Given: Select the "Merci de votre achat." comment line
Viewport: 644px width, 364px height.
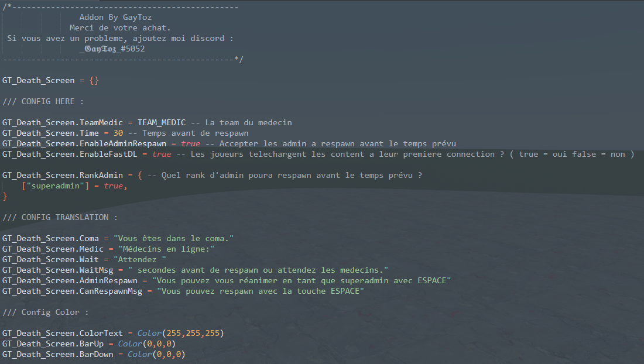Looking at the screenshot, I should 120,28.
